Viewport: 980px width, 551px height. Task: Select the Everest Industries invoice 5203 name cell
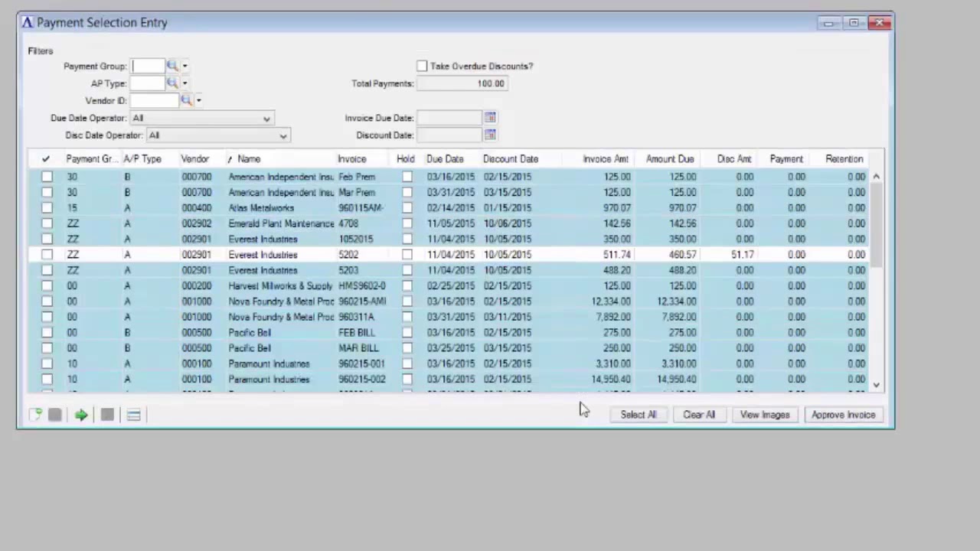[x=263, y=270]
